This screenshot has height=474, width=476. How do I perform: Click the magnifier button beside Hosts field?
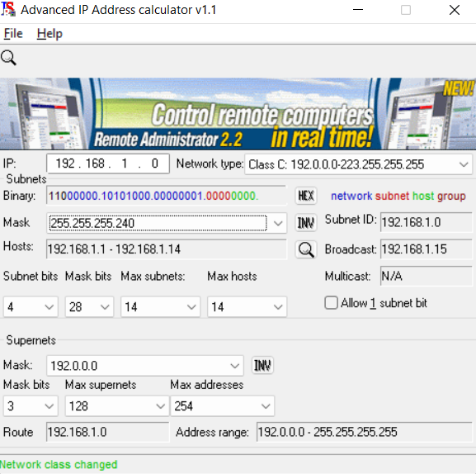(306, 249)
